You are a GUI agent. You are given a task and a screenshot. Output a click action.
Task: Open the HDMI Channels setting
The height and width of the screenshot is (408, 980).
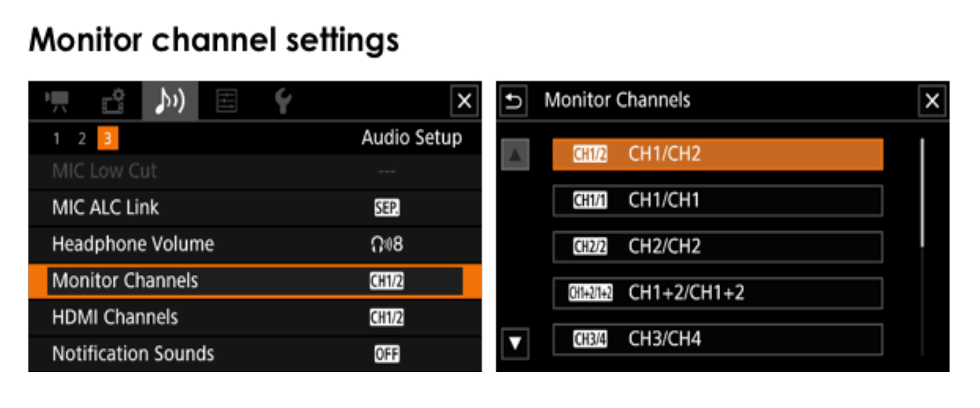254,317
